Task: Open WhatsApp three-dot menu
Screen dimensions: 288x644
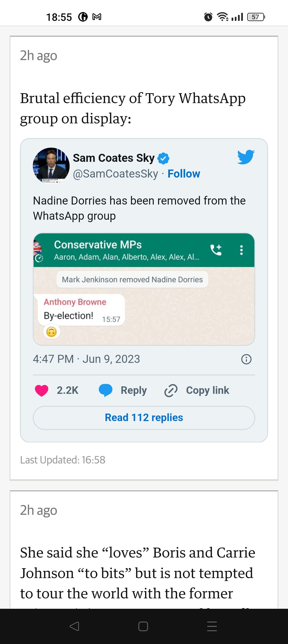Action: click(x=241, y=250)
